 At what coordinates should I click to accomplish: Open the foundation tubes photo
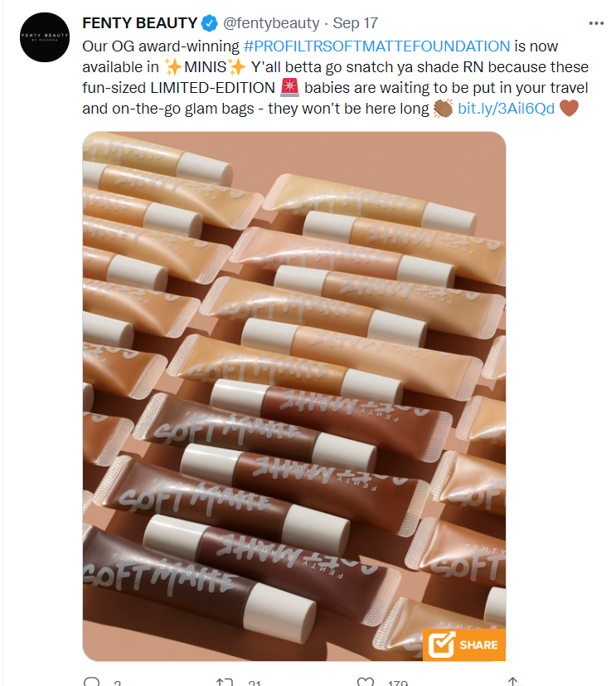point(294,396)
